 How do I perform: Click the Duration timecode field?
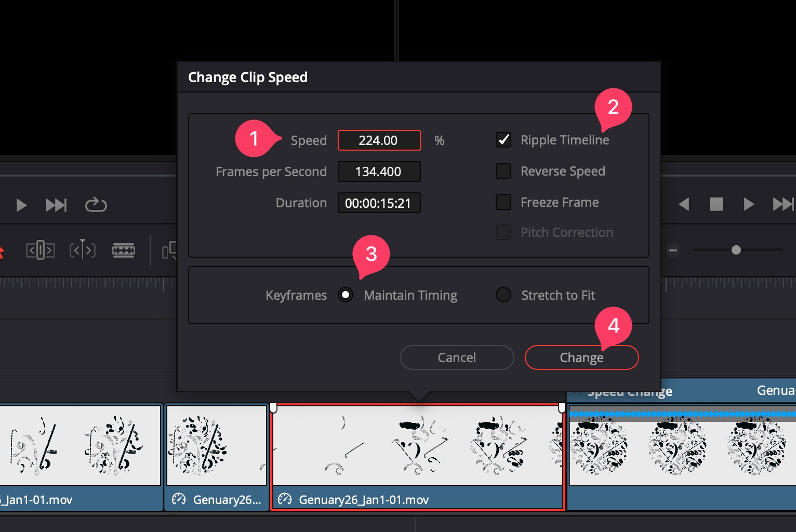coord(379,203)
